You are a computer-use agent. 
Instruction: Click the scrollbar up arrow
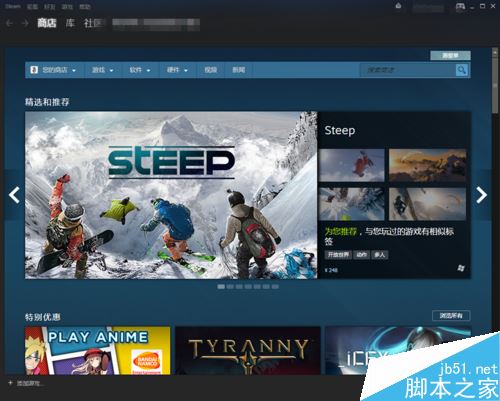tap(495, 52)
